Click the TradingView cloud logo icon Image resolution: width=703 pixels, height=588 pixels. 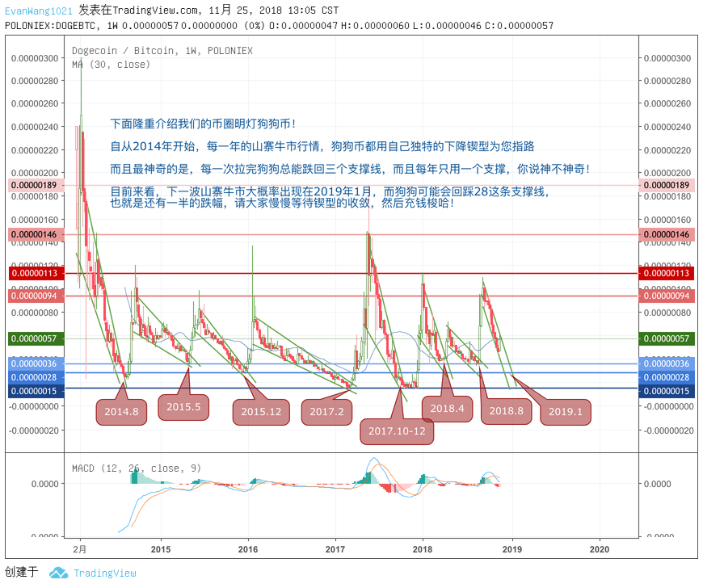pos(58,573)
